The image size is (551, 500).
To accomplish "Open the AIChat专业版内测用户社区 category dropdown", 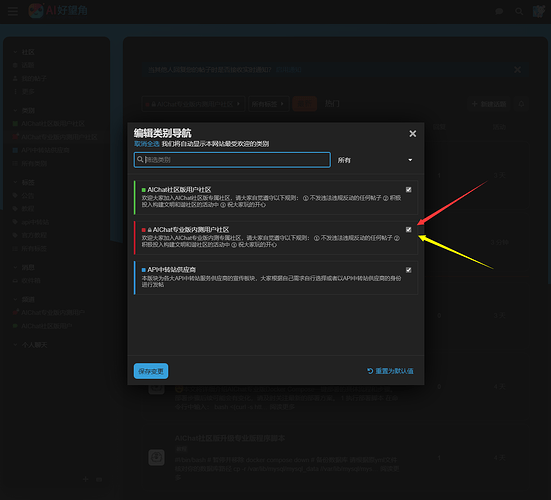I will [x=193, y=104].
